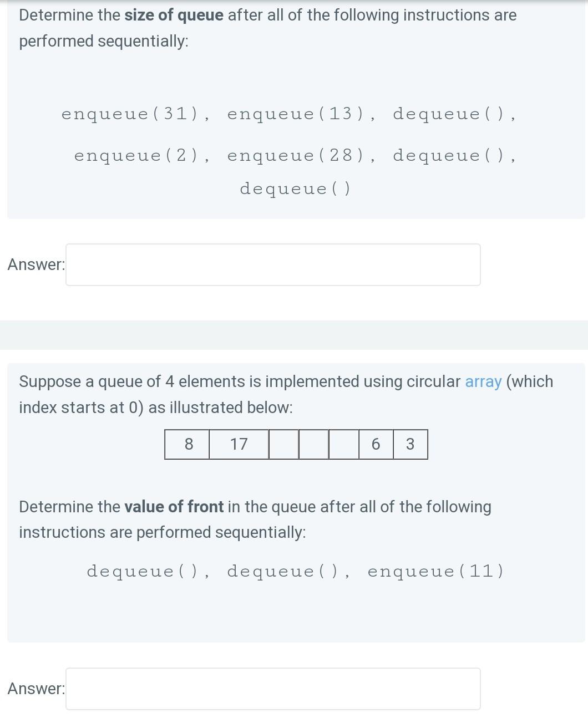This screenshot has width=588, height=718.
Task: Click the array cell containing 6
Action: (x=376, y=444)
